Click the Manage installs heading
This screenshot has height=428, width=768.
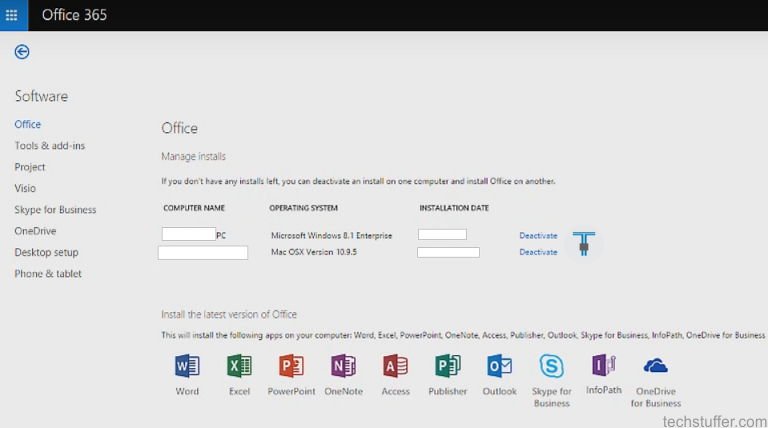coord(193,157)
